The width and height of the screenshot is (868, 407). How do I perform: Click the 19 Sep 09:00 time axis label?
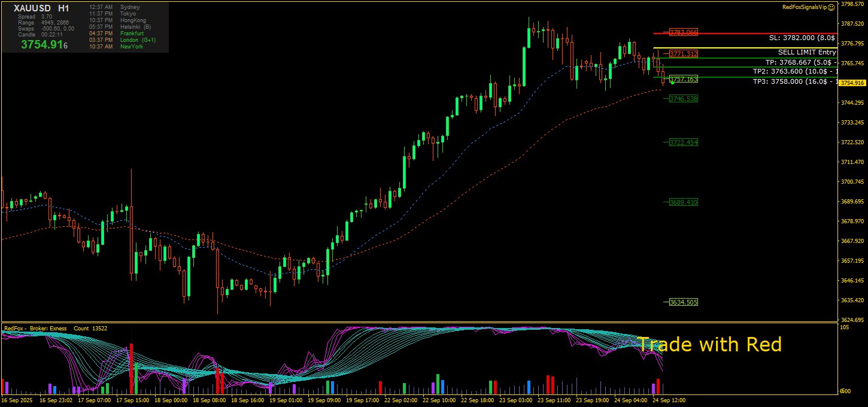click(x=324, y=400)
